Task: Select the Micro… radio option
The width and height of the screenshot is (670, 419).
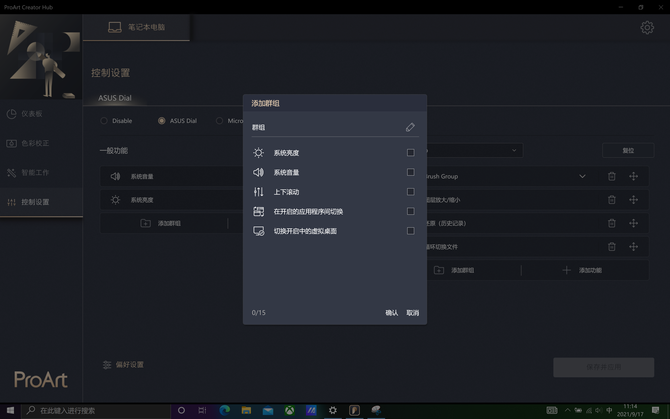Action: tap(219, 121)
